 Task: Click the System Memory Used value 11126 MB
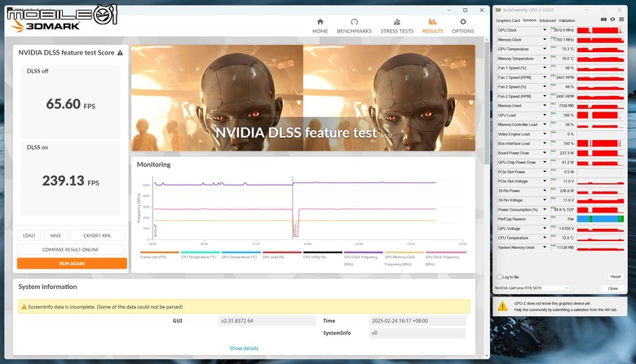pyautogui.click(x=565, y=247)
